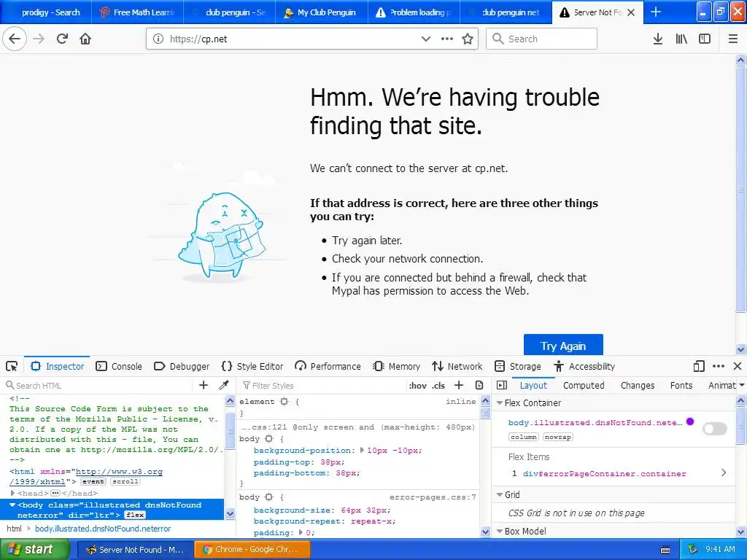
Task: Close the developer tools panel
Action: coord(738,366)
